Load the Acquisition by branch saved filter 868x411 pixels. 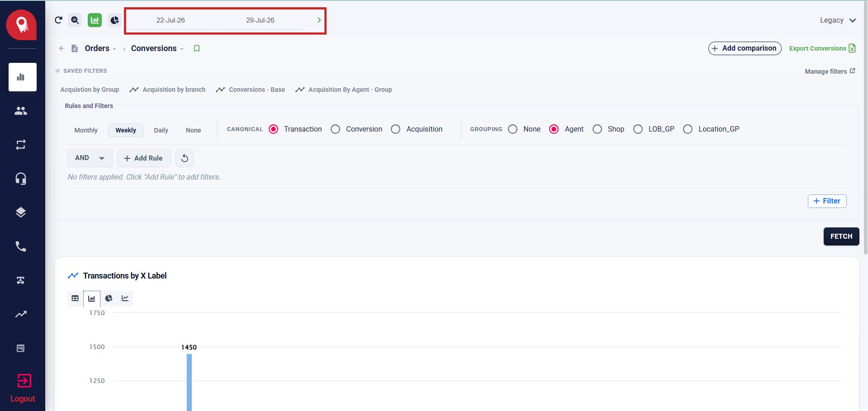pyautogui.click(x=168, y=90)
